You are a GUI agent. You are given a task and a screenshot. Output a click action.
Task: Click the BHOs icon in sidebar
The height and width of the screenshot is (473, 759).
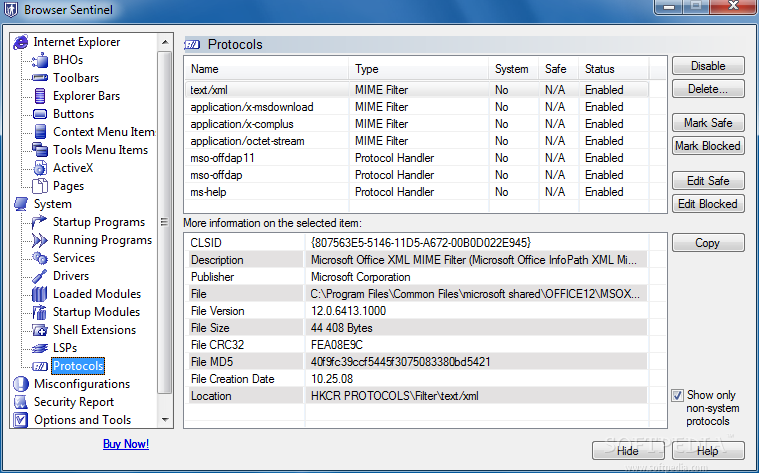click(40, 61)
